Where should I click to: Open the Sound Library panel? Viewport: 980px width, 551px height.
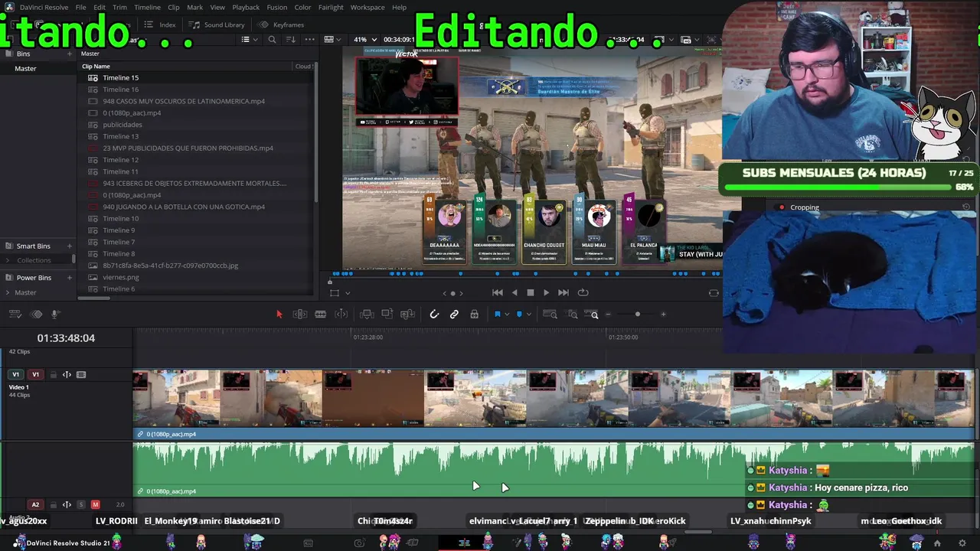pyautogui.click(x=217, y=24)
